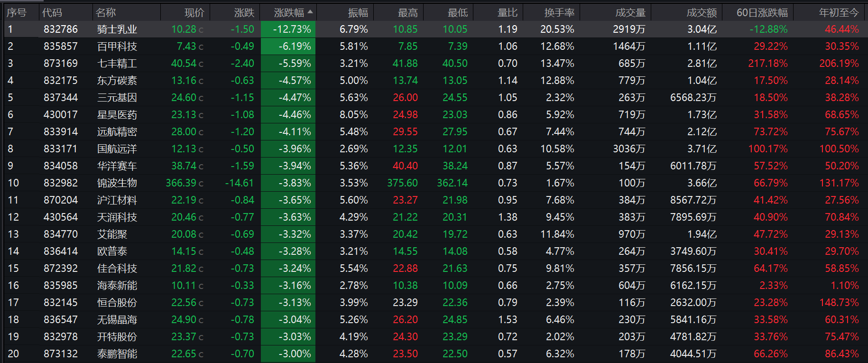Sort by the 名称 column header
The height and width of the screenshot is (363, 868).
click(x=105, y=13)
